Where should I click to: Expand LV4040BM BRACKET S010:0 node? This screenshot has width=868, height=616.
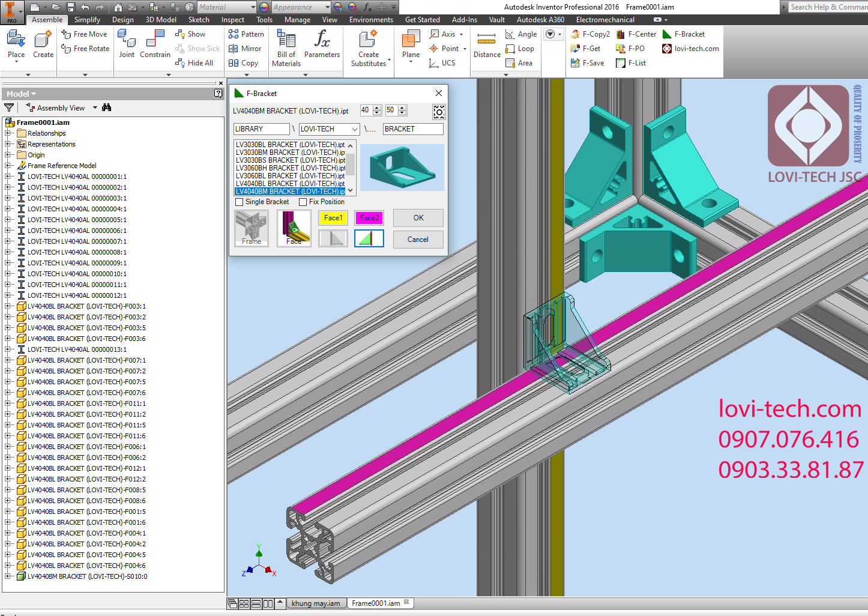[x=8, y=576]
